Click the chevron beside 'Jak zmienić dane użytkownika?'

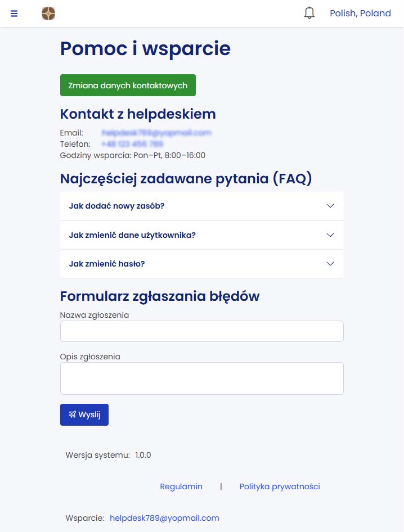point(330,235)
